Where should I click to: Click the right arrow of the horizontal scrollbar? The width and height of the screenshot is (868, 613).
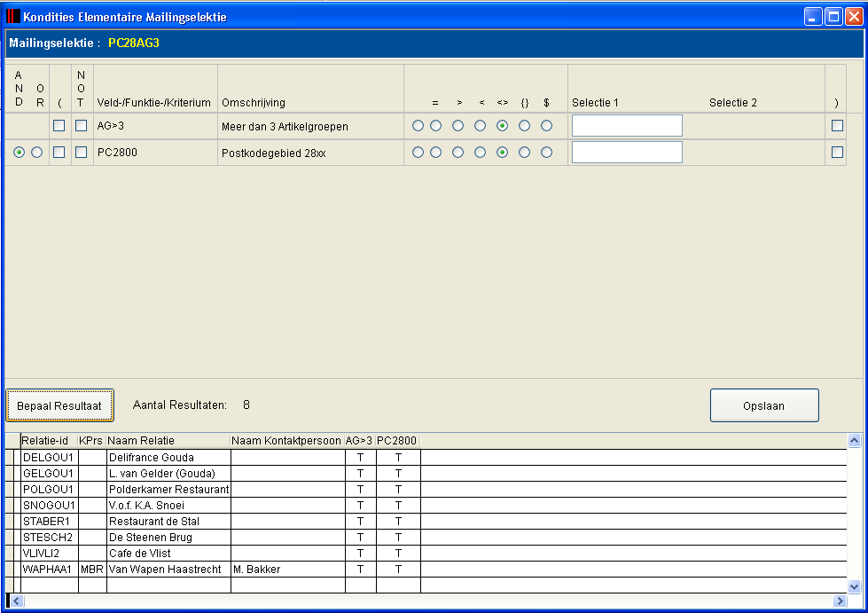tap(840, 601)
